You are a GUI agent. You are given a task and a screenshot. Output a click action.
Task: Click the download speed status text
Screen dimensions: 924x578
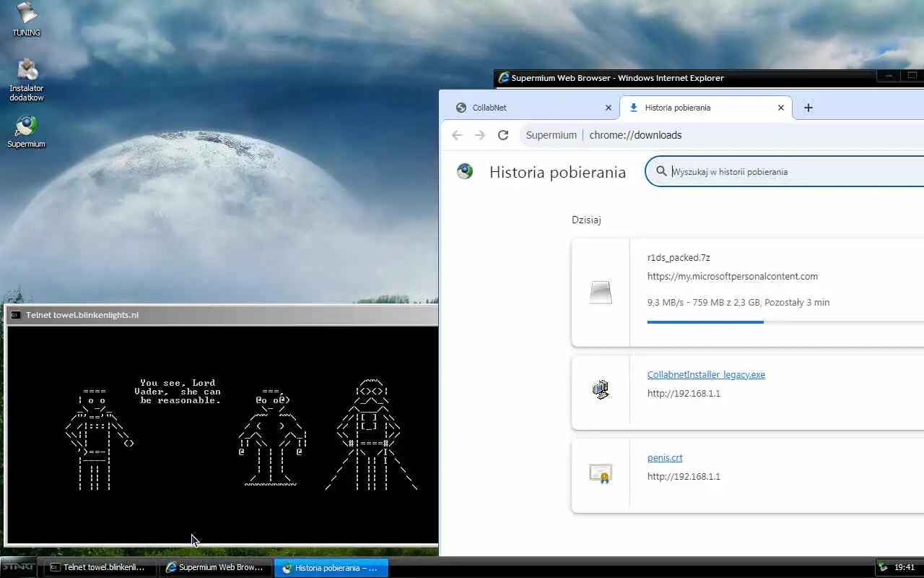click(x=738, y=302)
